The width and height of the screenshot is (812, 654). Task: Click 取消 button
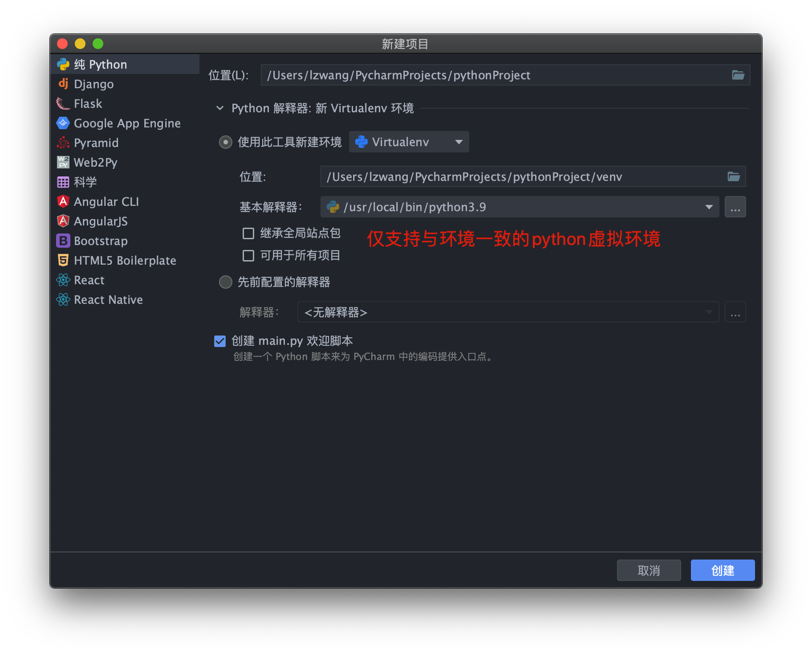pos(649,570)
